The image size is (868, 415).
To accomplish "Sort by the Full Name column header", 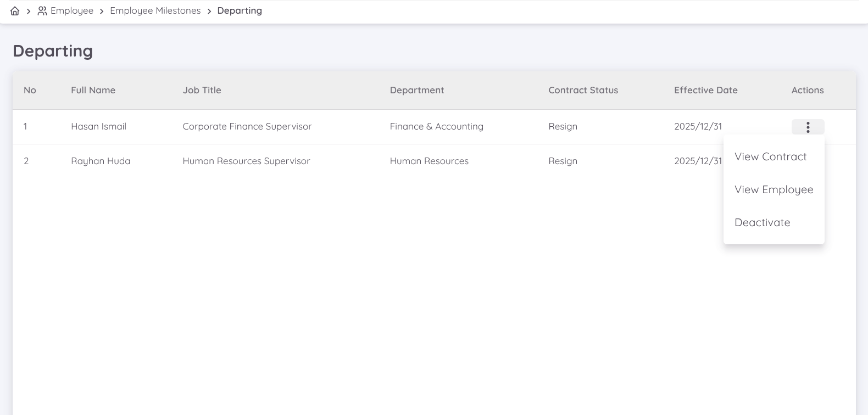I will point(93,90).
